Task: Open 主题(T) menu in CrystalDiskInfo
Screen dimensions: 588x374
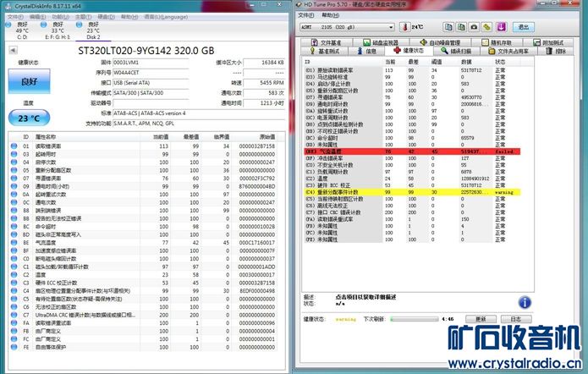Action: click(83, 17)
